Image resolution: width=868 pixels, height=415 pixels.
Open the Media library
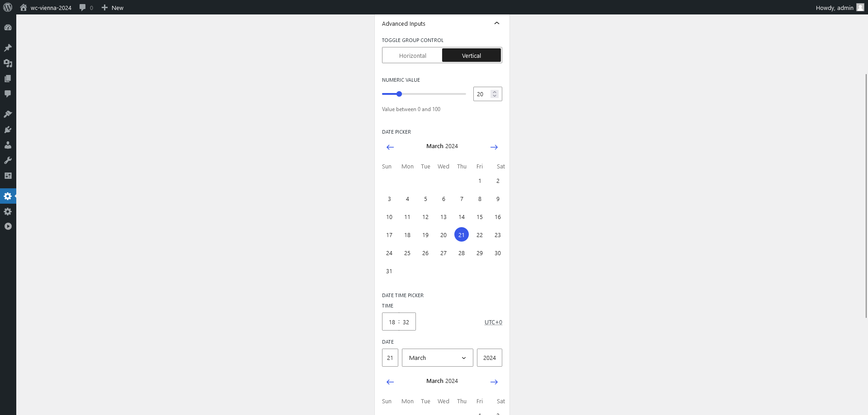[x=8, y=63]
